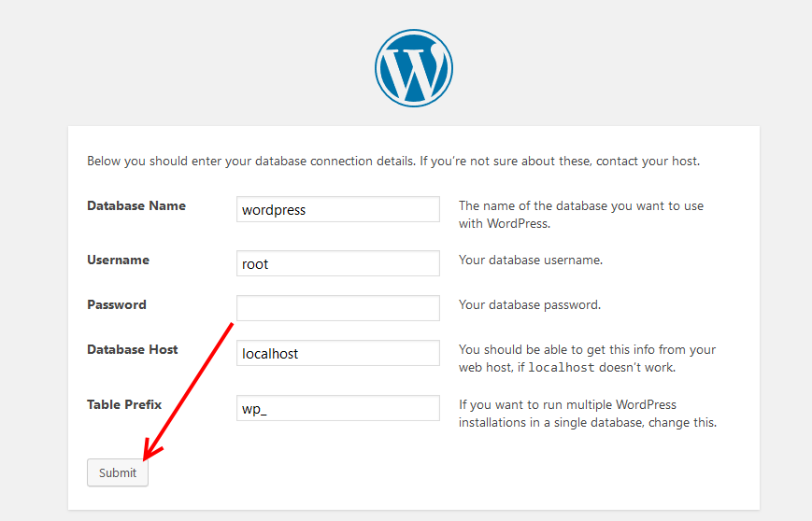Screen dimensions: 812x521
Task: Submit the database connection form
Action: [x=118, y=472]
